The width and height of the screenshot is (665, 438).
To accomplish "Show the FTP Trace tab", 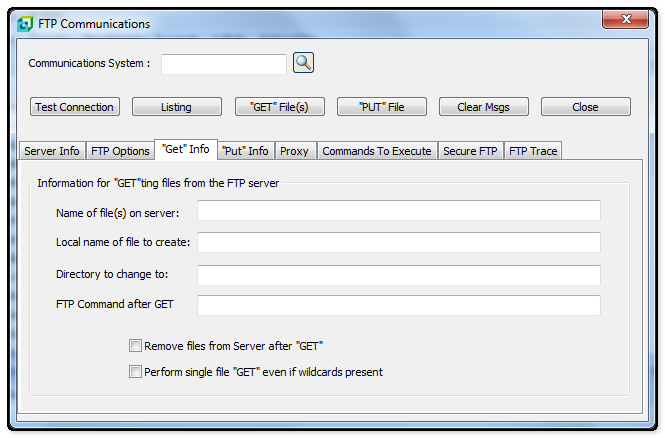I will click(x=533, y=151).
